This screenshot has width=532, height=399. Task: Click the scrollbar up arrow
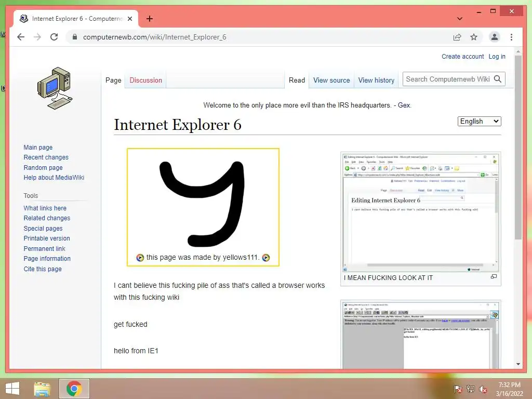point(518,51)
